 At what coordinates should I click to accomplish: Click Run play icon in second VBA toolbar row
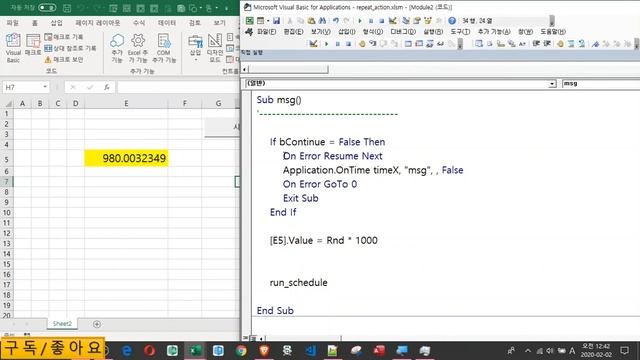(326, 44)
